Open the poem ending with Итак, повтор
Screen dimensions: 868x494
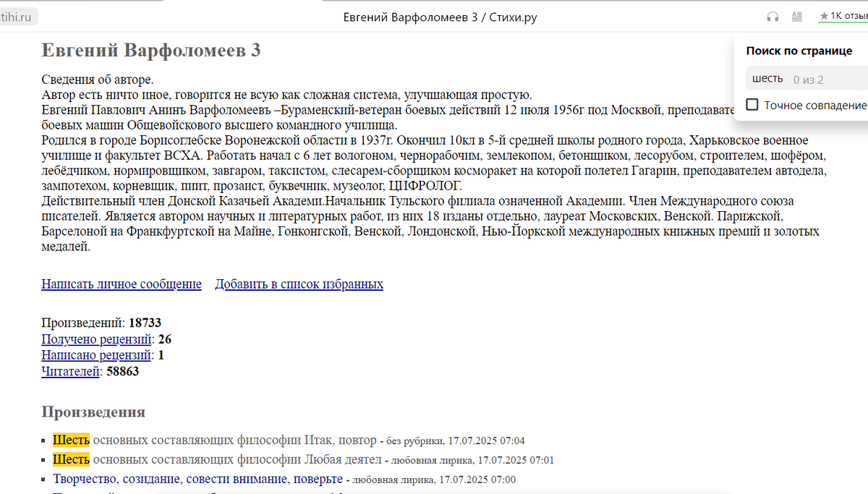pos(214,440)
